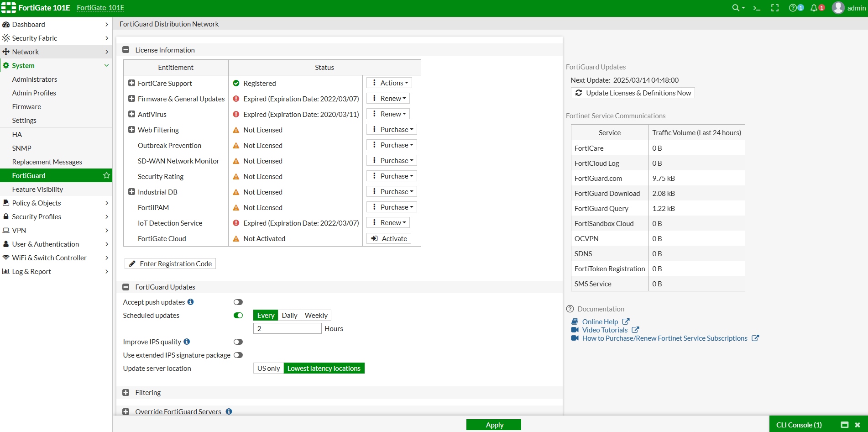This screenshot has width=868, height=432.
Task: Click the FortiGate logo icon
Action: pos(9,8)
